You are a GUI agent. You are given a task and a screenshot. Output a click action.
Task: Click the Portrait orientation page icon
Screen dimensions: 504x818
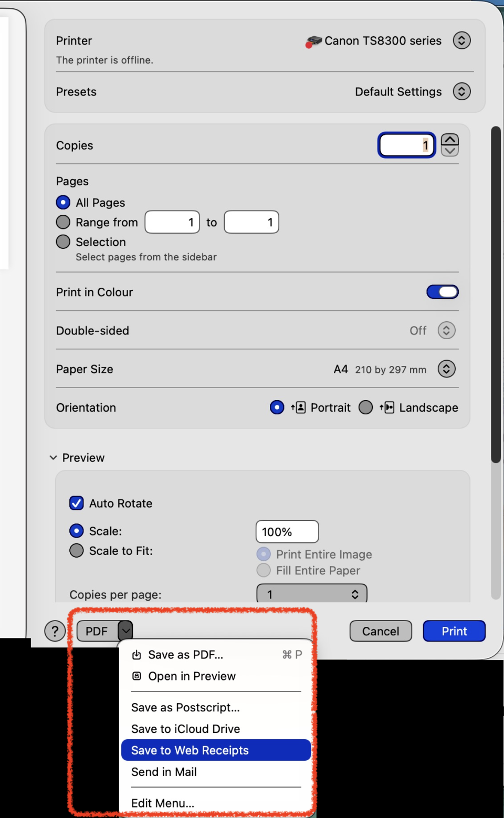(299, 407)
